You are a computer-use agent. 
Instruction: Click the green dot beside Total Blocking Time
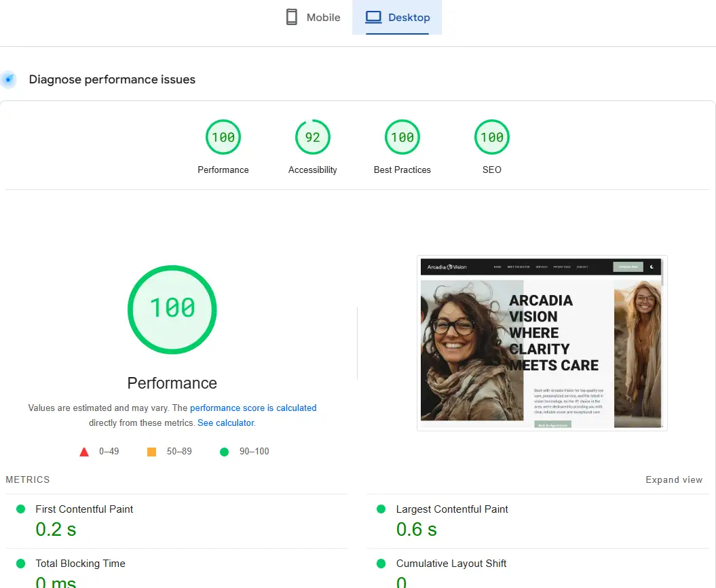(x=20, y=563)
